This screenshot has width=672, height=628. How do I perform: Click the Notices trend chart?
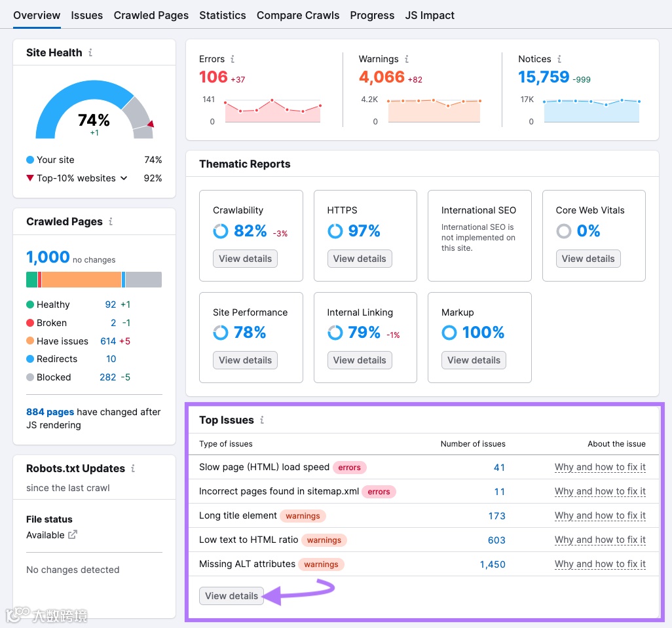[591, 111]
